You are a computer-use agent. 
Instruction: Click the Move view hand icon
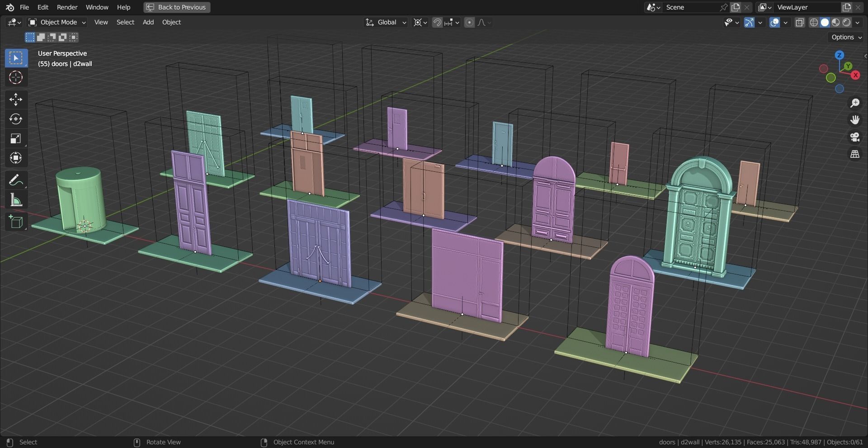click(x=854, y=120)
